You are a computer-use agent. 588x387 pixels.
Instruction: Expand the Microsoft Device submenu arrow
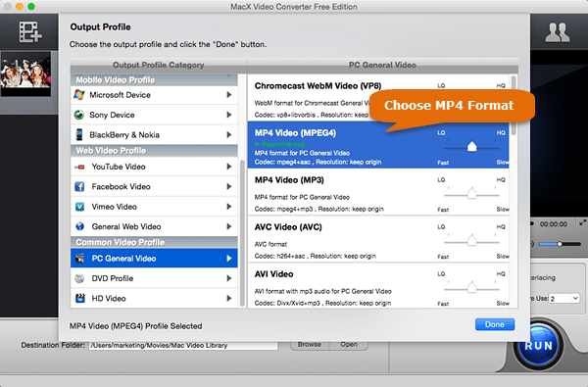click(229, 95)
